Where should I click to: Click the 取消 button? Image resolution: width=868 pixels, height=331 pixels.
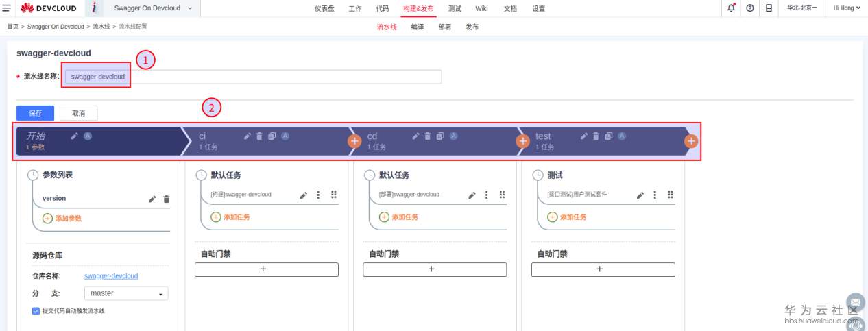coord(78,113)
